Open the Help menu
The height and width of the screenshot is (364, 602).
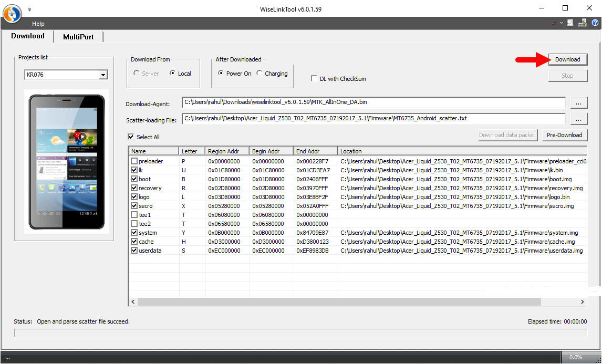[38, 24]
